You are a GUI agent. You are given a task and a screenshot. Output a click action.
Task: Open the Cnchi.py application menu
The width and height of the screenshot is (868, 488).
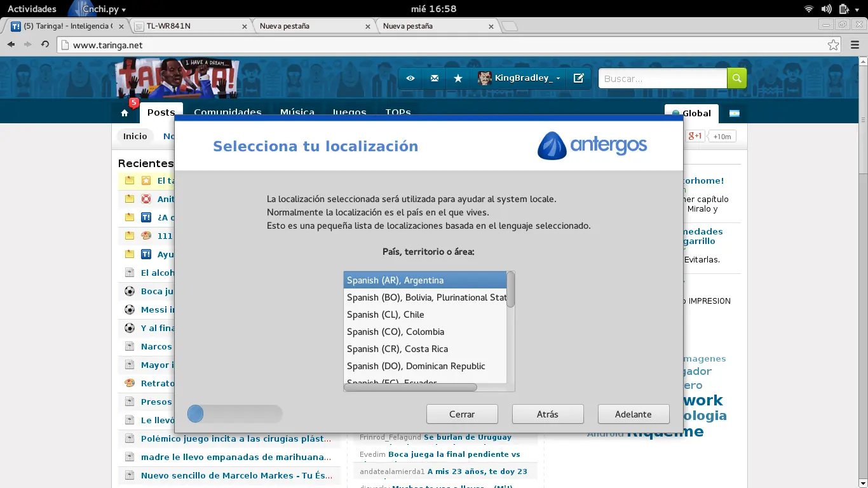[97, 9]
